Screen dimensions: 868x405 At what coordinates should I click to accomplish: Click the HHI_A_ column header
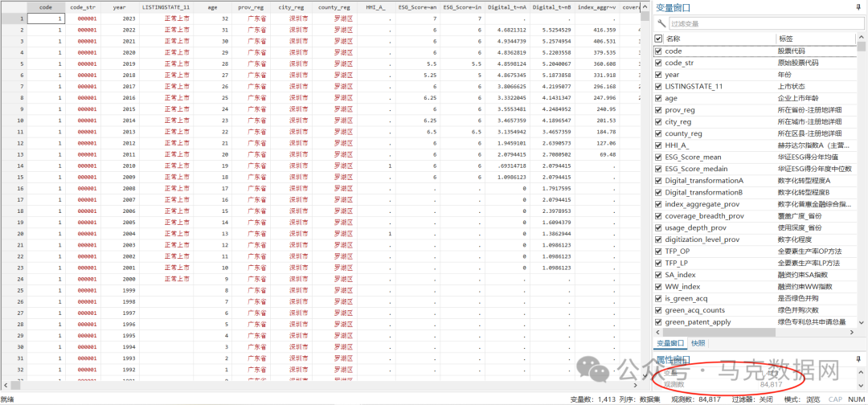[x=376, y=8]
